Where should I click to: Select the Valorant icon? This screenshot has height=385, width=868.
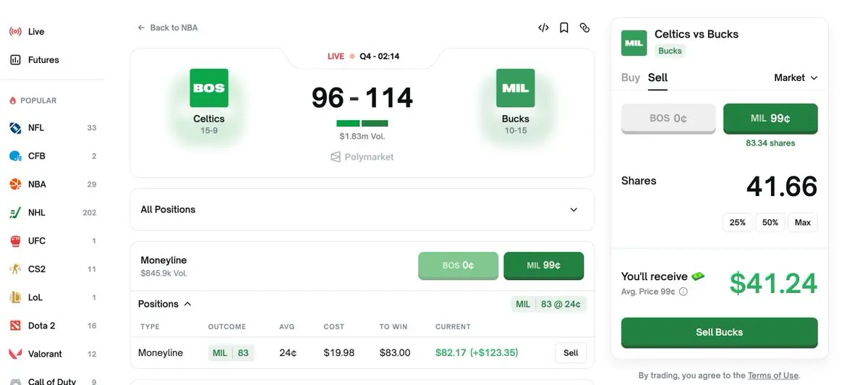15,354
